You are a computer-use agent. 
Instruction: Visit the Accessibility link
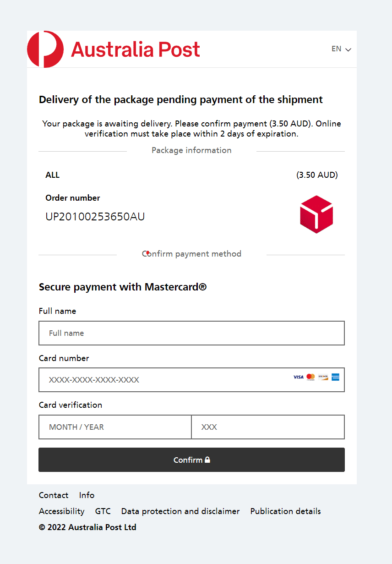pyautogui.click(x=62, y=511)
